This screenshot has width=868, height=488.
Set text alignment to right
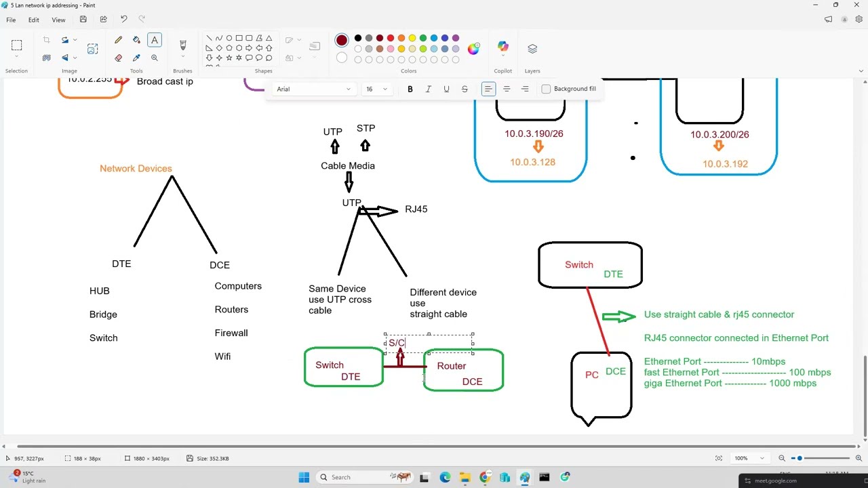click(x=525, y=89)
